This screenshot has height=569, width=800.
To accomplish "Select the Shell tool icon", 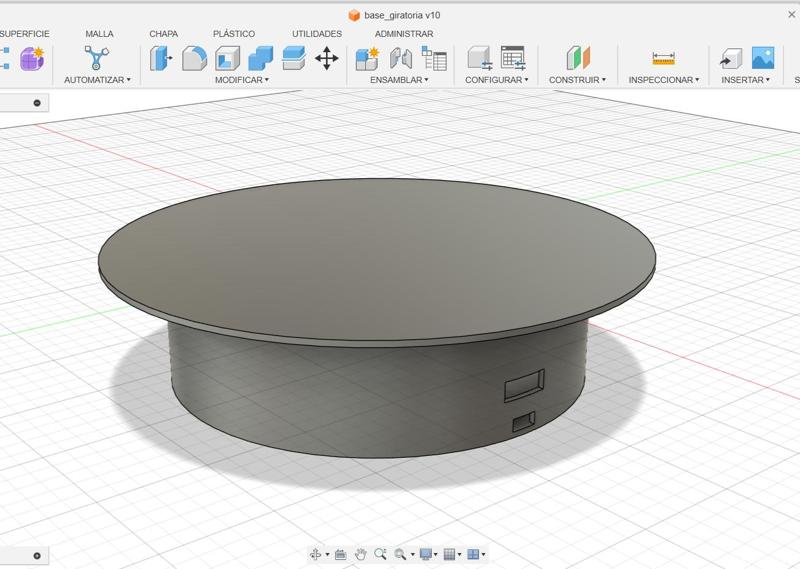I will click(x=227, y=58).
